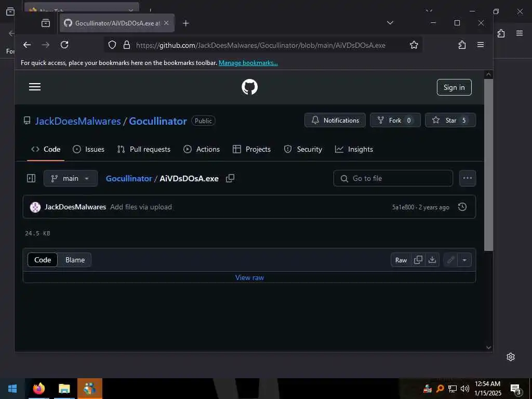Open the main branch selector dropdown

[71, 178]
